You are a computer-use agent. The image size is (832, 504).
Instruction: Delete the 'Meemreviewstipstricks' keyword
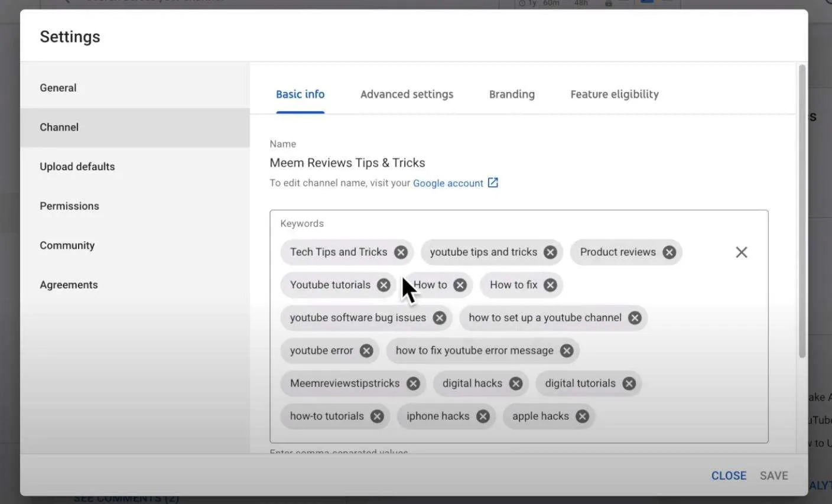click(413, 383)
